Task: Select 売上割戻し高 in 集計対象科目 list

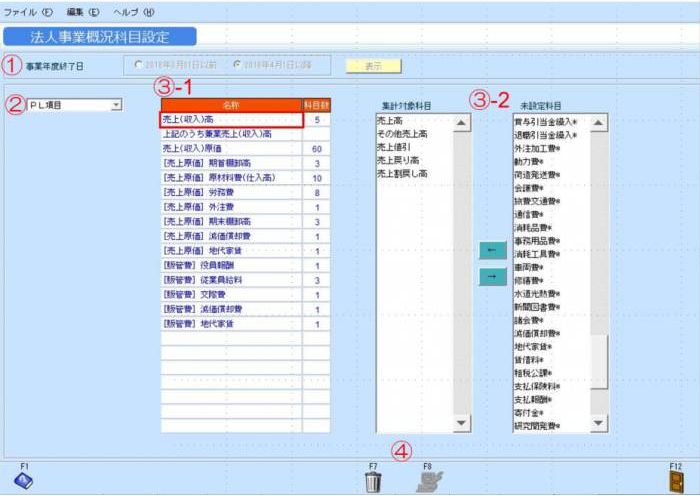Action: pyautogui.click(x=402, y=173)
